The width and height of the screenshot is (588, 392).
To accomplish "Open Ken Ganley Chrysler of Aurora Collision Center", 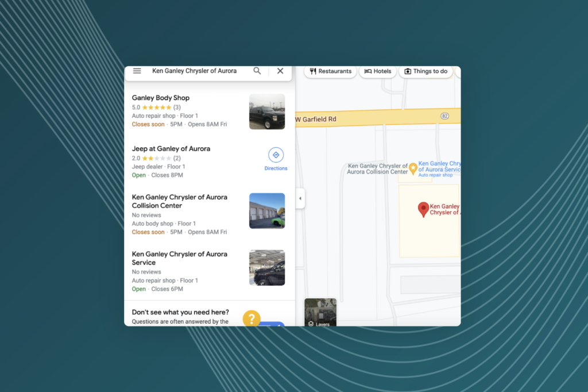I will click(x=179, y=201).
